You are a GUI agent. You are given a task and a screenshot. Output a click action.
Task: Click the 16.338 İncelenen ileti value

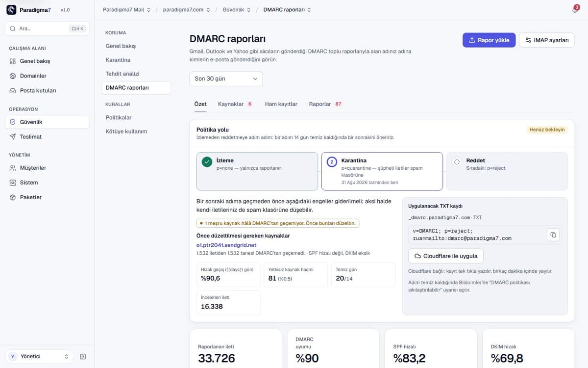(212, 307)
